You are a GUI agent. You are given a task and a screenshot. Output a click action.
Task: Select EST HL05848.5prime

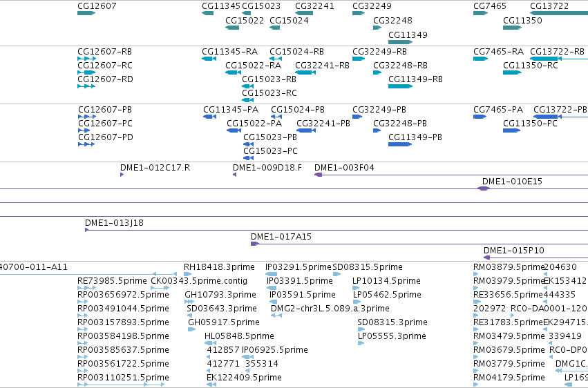tap(210, 343)
